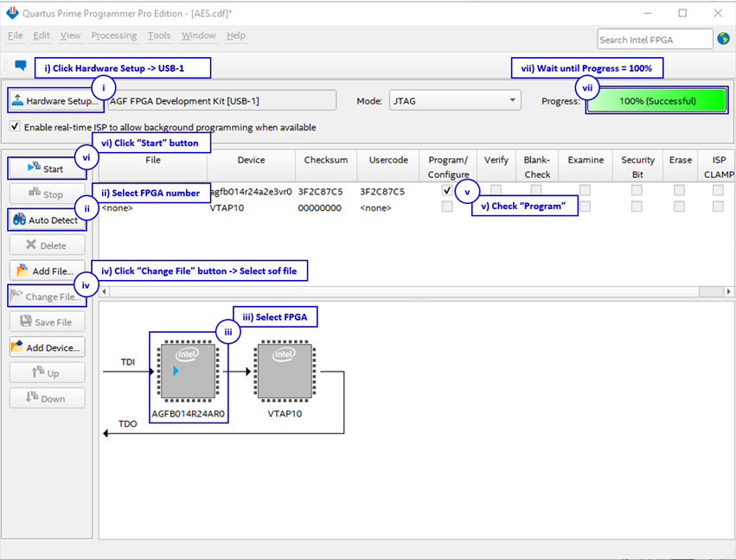Click the Checksum column header
This screenshot has width=736, height=560.
click(x=326, y=167)
